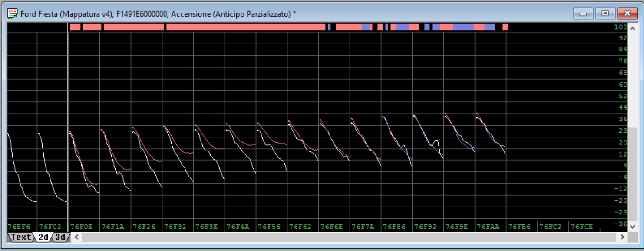Click address label 76EF6
644x251 pixels.
19,227
